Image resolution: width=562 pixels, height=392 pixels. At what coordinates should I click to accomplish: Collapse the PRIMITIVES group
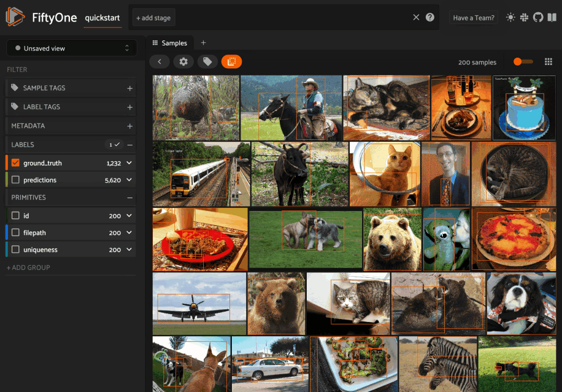pyautogui.click(x=129, y=198)
